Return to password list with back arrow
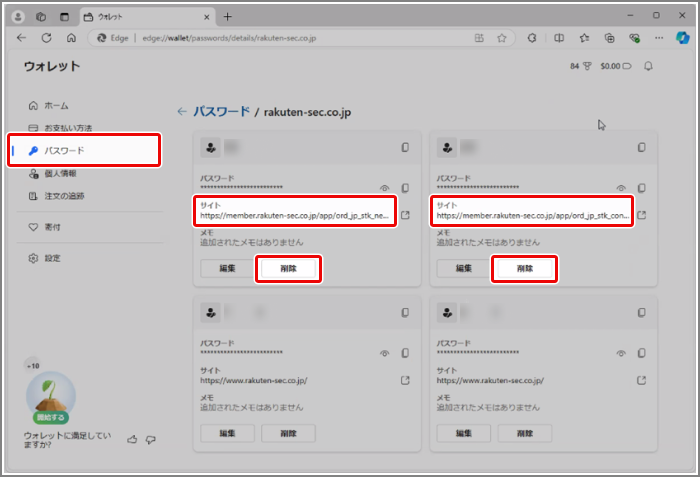This screenshot has height=477, width=700. point(181,111)
